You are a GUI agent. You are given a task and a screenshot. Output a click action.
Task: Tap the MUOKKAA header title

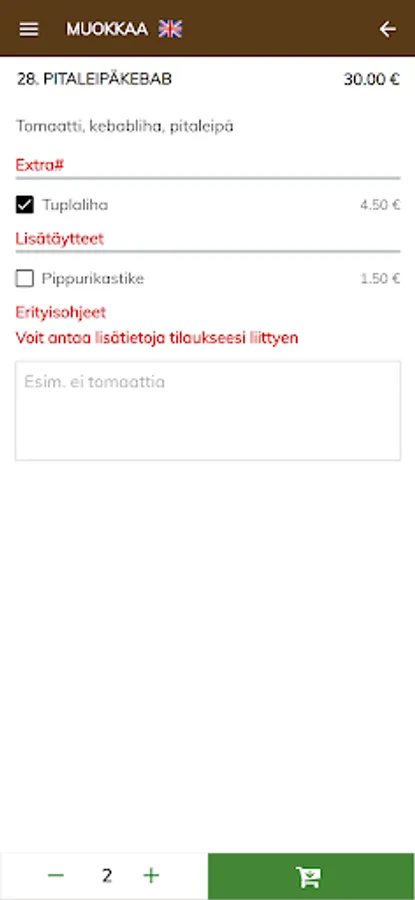107,29
